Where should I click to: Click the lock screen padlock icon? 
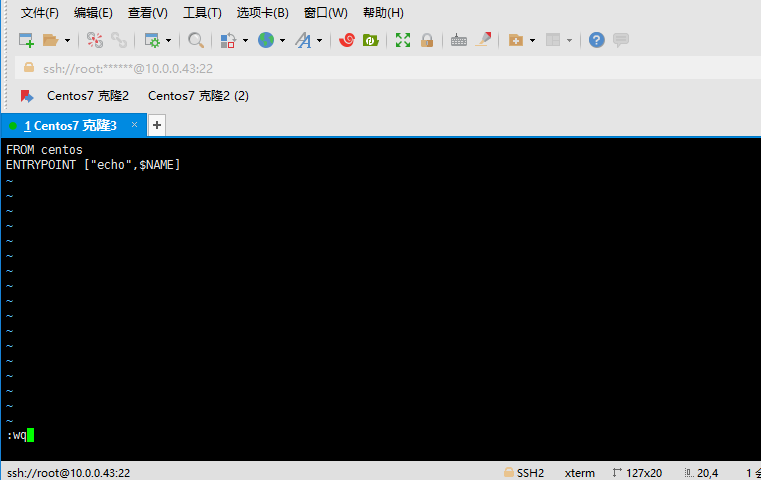[427, 40]
